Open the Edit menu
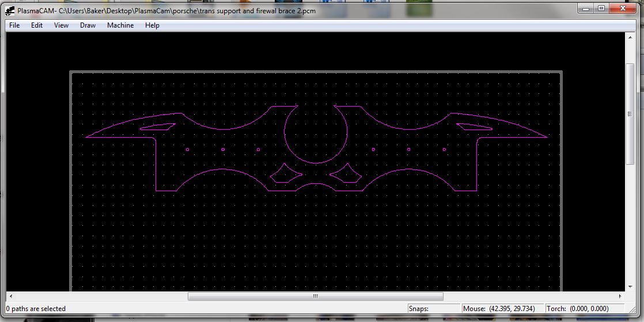Screen dimensions: 644x322 point(37,25)
